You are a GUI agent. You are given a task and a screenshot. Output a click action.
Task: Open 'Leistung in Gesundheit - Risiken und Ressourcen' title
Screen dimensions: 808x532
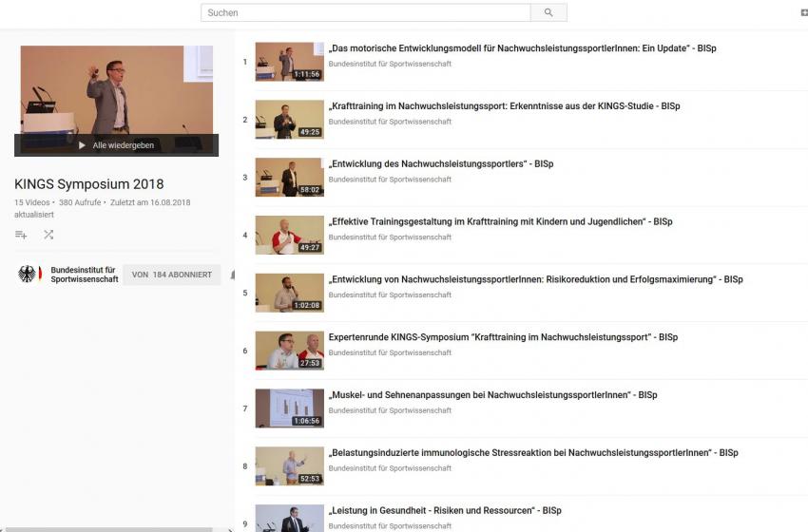coord(445,510)
